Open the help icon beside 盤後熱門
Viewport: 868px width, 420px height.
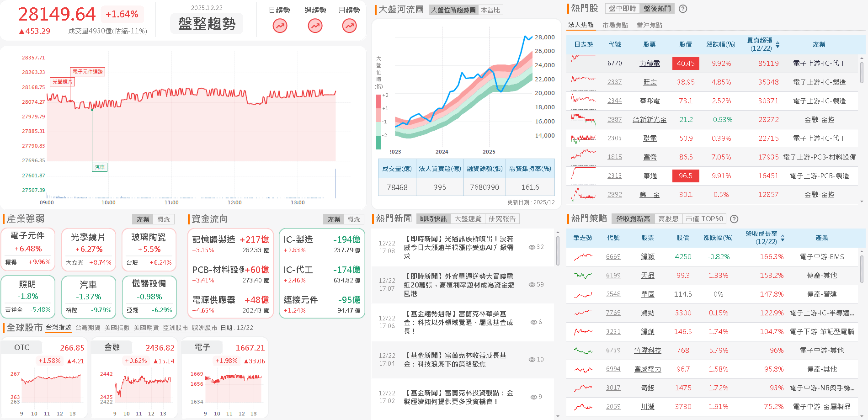click(682, 8)
